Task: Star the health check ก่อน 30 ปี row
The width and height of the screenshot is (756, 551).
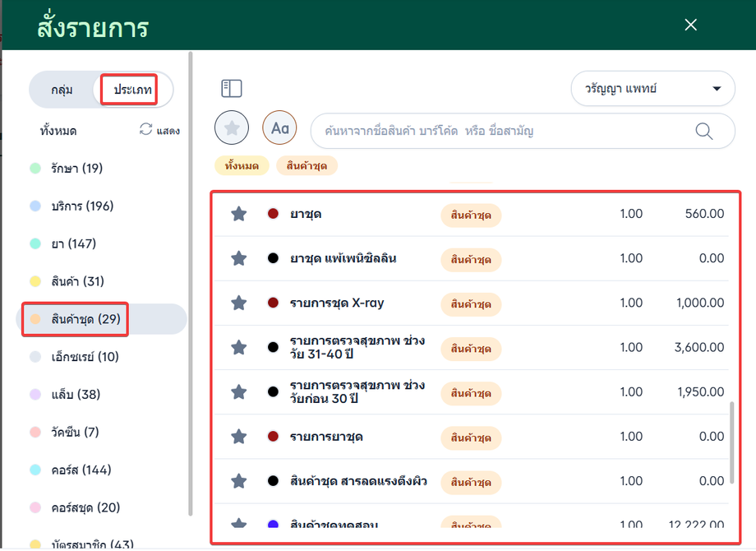Action: coord(238,391)
